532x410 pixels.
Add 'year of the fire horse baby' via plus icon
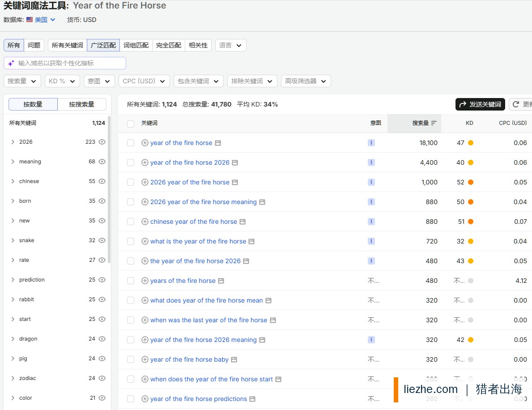point(145,359)
